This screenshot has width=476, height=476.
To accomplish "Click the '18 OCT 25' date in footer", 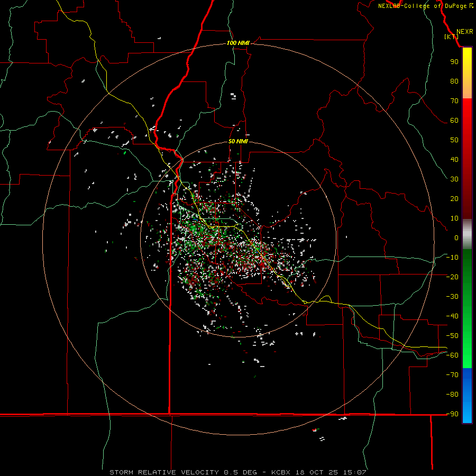I will (x=317, y=472).
